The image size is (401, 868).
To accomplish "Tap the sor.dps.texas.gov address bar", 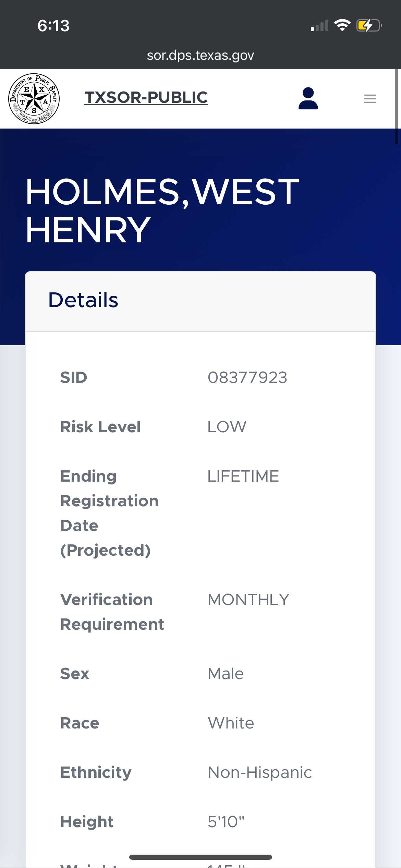I will point(200,55).
